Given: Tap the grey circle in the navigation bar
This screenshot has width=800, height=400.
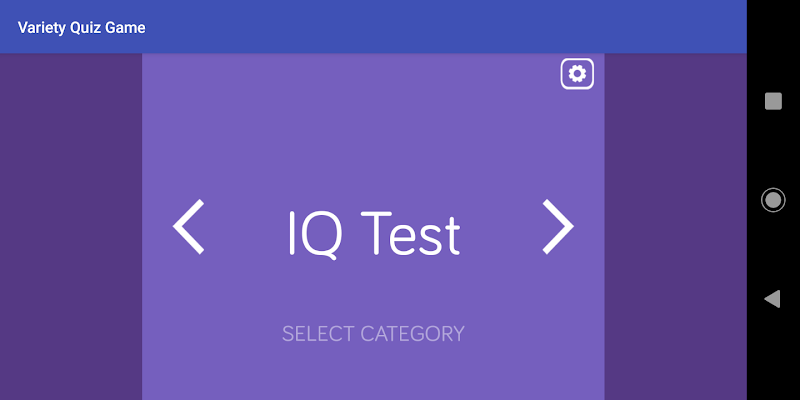Looking at the screenshot, I should coord(773,200).
